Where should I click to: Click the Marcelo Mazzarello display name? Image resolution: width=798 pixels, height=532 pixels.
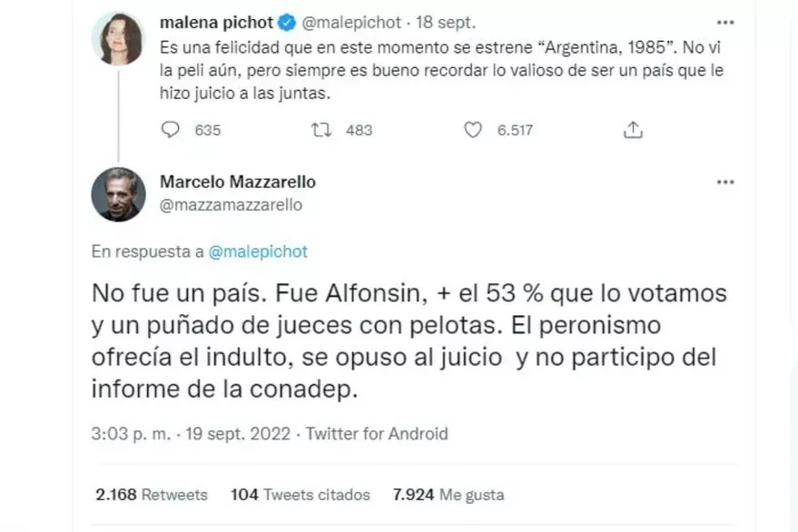pyautogui.click(x=237, y=182)
